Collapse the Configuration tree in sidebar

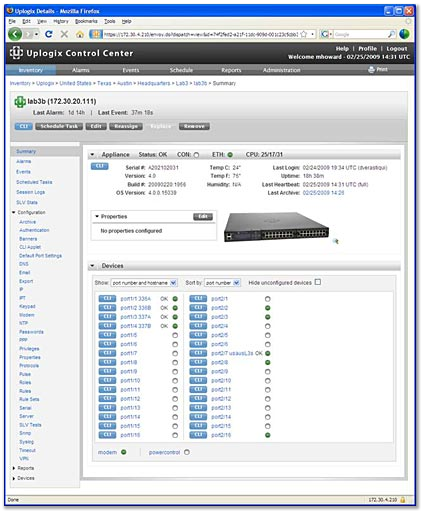pos(14,212)
